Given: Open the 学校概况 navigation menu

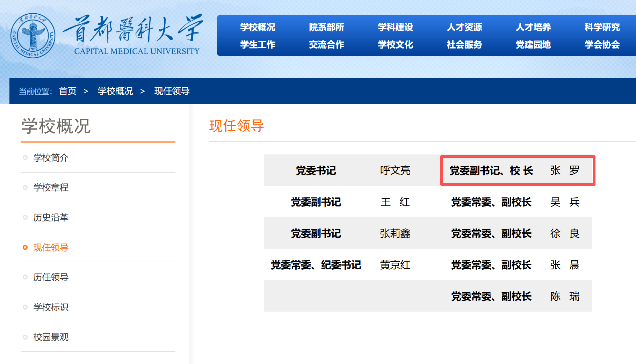Looking at the screenshot, I should 258,27.
